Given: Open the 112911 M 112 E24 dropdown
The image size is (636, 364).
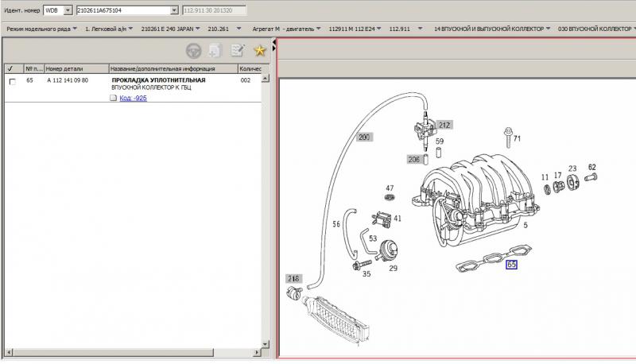Looking at the screenshot, I should pyautogui.click(x=355, y=29).
